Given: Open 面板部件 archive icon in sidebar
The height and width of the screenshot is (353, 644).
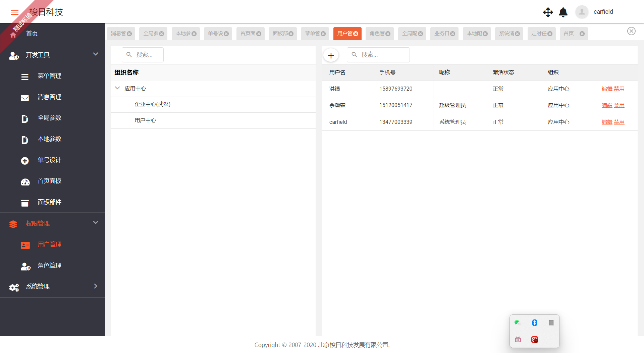Looking at the screenshot, I should pyautogui.click(x=25, y=203).
